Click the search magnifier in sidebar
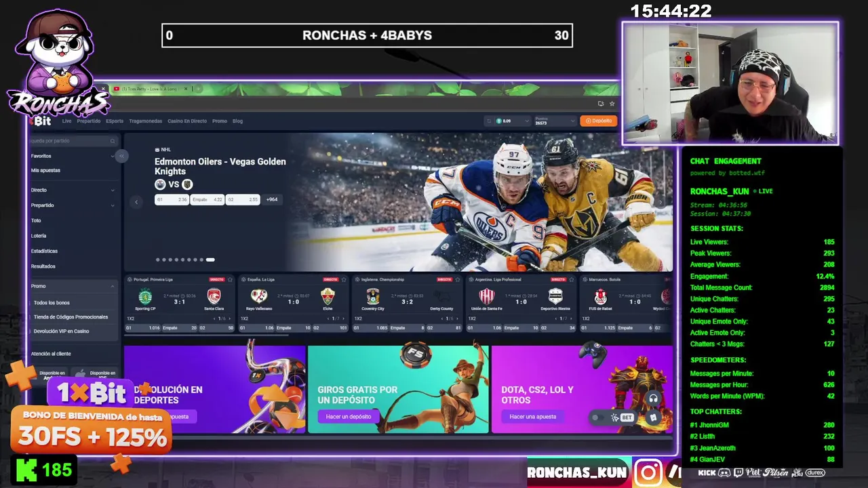Image resolution: width=868 pixels, height=488 pixels. [113, 141]
